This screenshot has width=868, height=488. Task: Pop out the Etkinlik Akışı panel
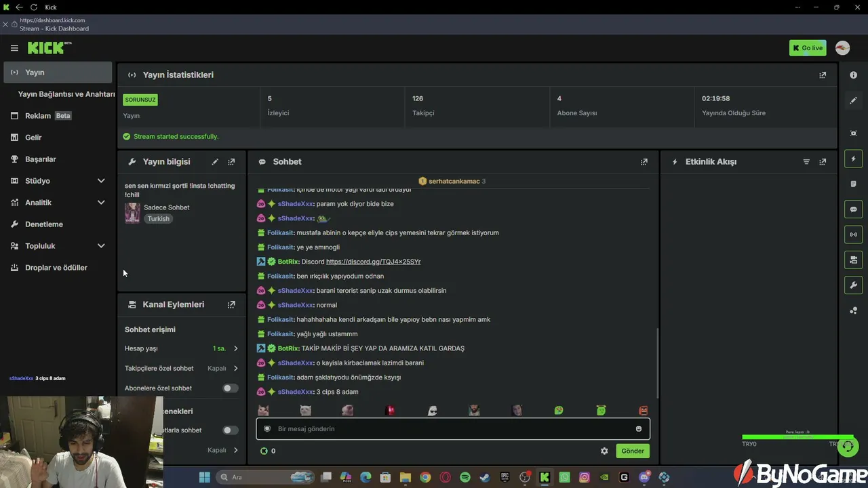823,162
